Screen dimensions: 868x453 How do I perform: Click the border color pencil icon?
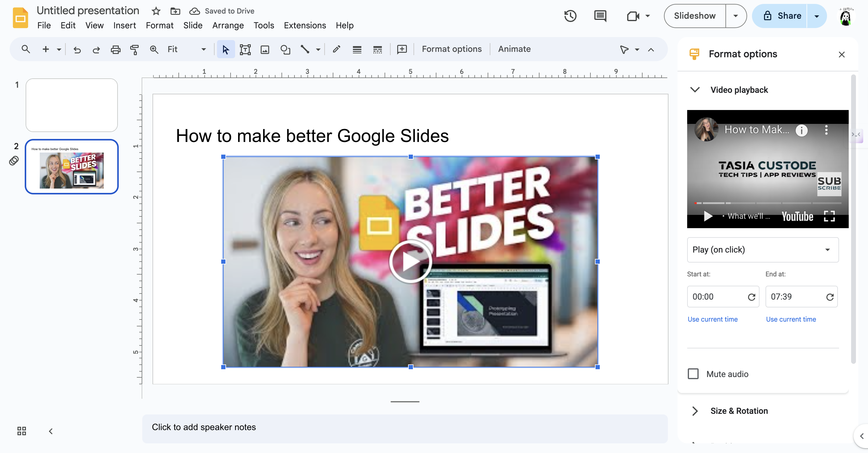coord(336,49)
